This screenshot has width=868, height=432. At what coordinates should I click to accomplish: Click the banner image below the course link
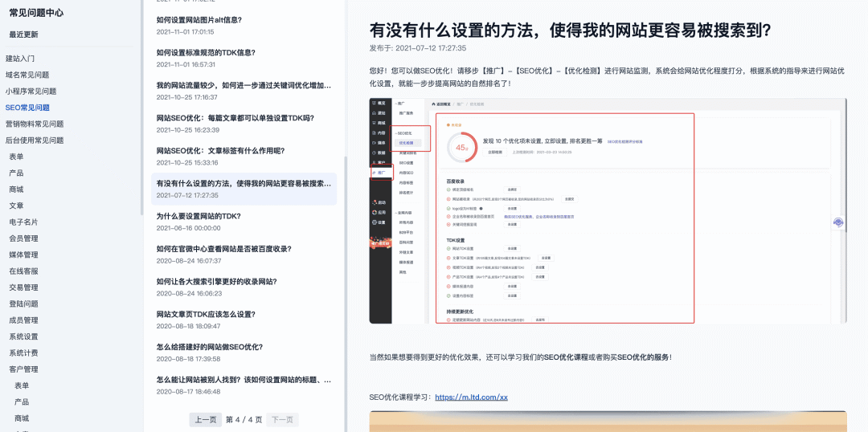(608, 422)
